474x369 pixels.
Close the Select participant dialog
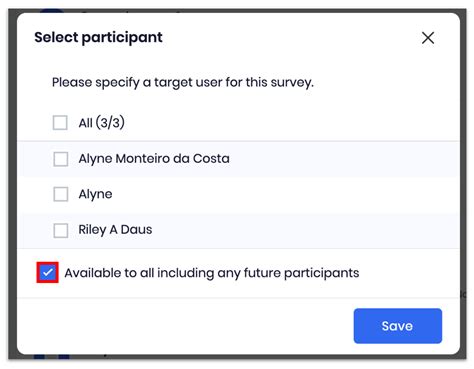428,38
